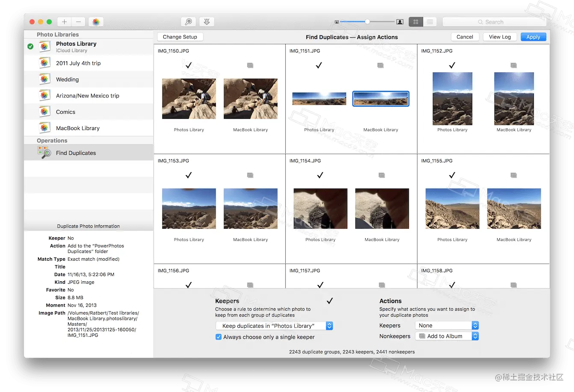
Task: Click nonkeeper album icon in IMG_1151.JPG group
Action: [380, 65]
